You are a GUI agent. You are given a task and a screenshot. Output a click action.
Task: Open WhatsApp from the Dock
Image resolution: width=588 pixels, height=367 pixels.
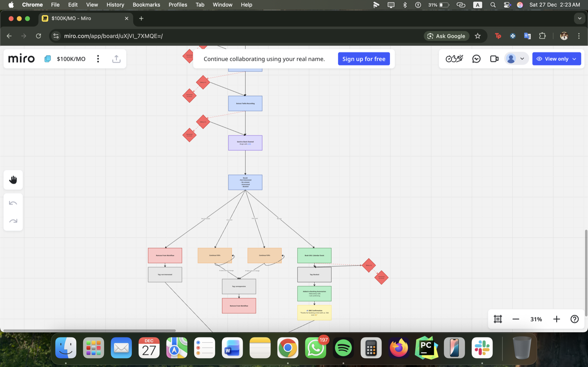(316, 348)
